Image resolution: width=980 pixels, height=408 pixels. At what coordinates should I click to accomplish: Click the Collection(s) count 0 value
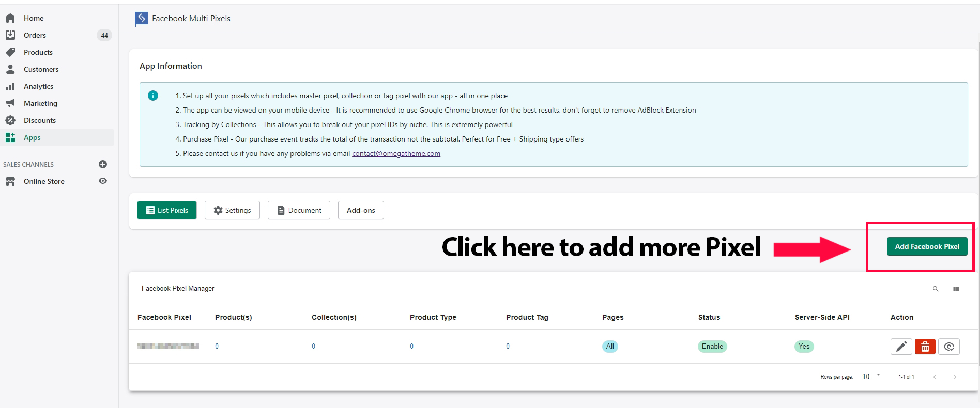(x=314, y=347)
